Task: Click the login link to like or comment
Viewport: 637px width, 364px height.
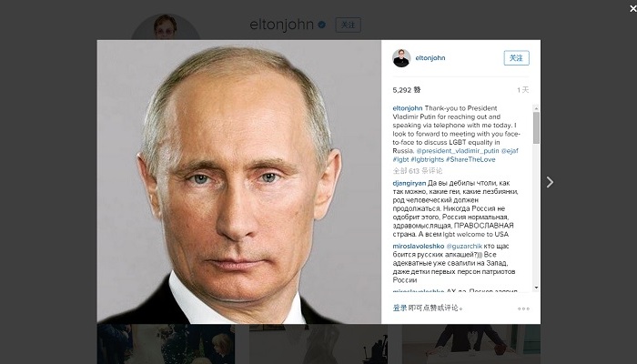Action: click(399, 308)
